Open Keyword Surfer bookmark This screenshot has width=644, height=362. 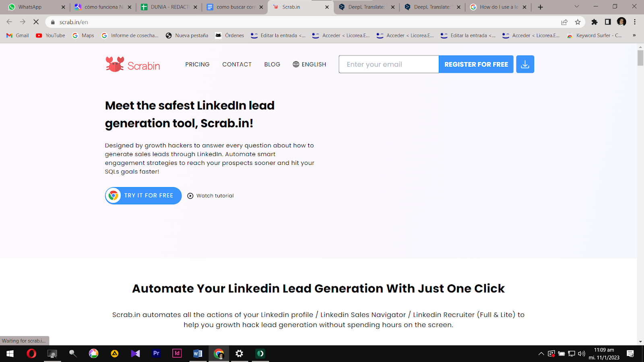pos(594,35)
